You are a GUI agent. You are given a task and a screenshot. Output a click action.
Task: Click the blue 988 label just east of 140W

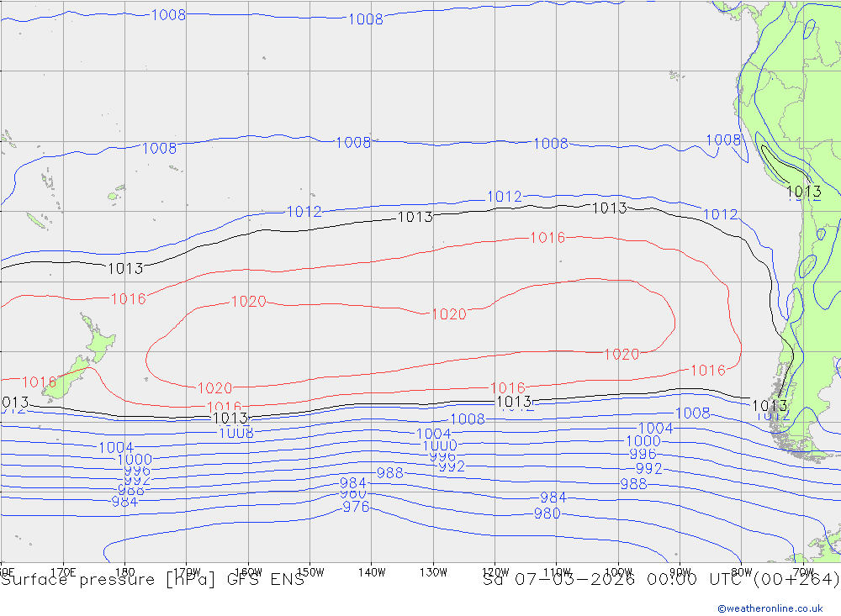tap(390, 473)
